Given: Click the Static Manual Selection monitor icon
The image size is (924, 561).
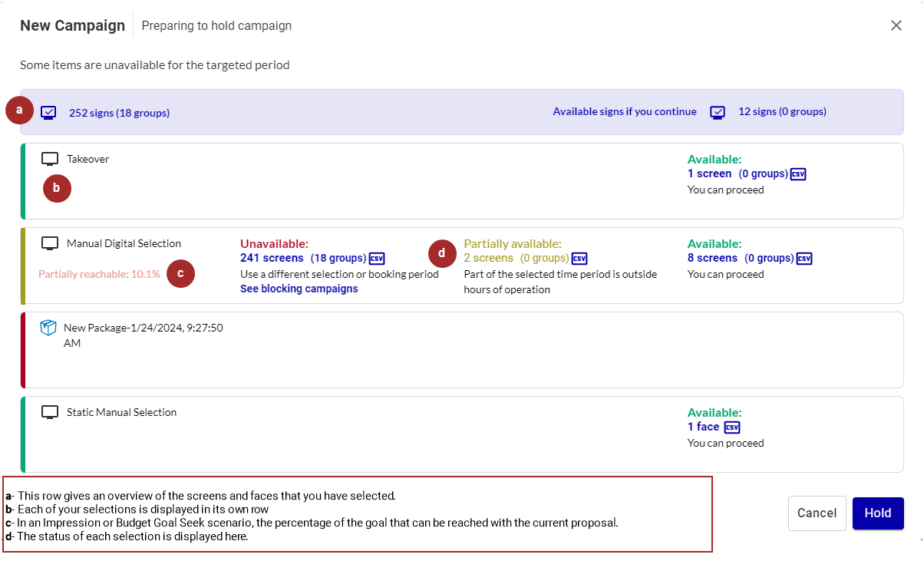Looking at the screenshot, I should (50, 412).
